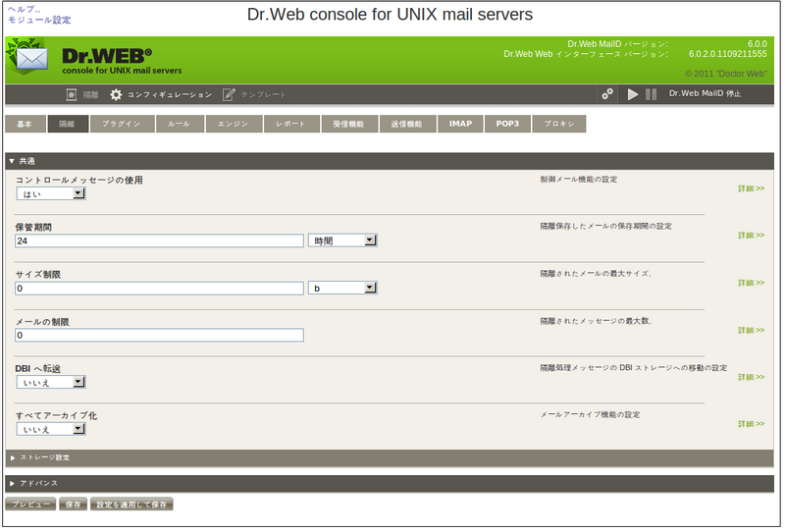Viewport: 785px width, 532px height.
Task: Click the Dr.Web MailD 停止 label
Action: tap(705, 93)
